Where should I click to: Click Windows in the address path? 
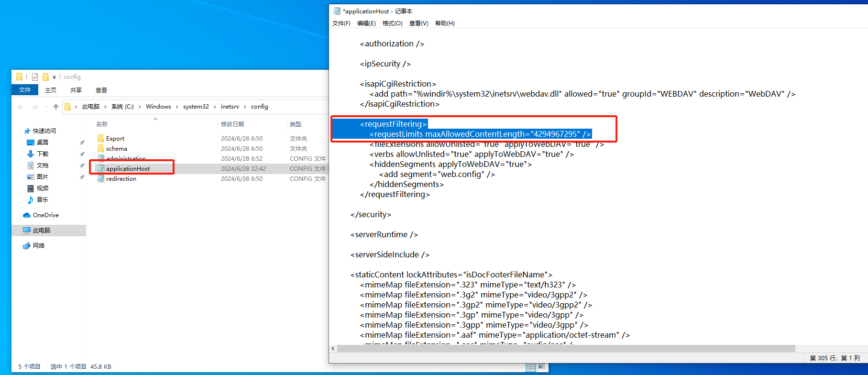coord(158,107)
